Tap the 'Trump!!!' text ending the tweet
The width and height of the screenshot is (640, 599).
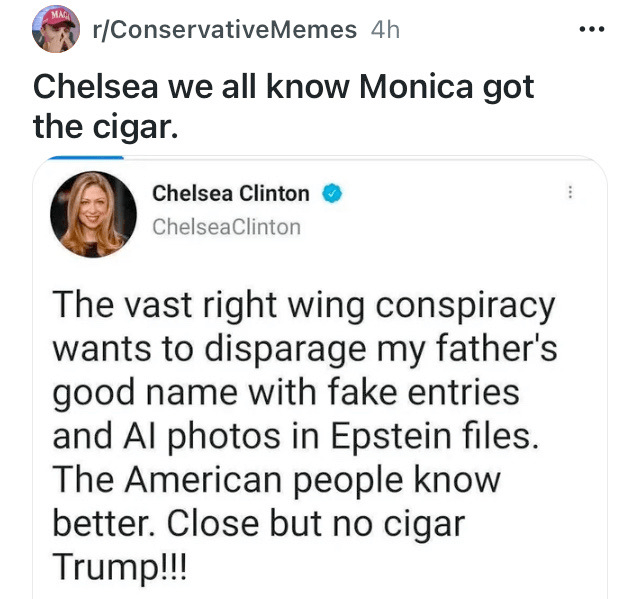(120, 567)
